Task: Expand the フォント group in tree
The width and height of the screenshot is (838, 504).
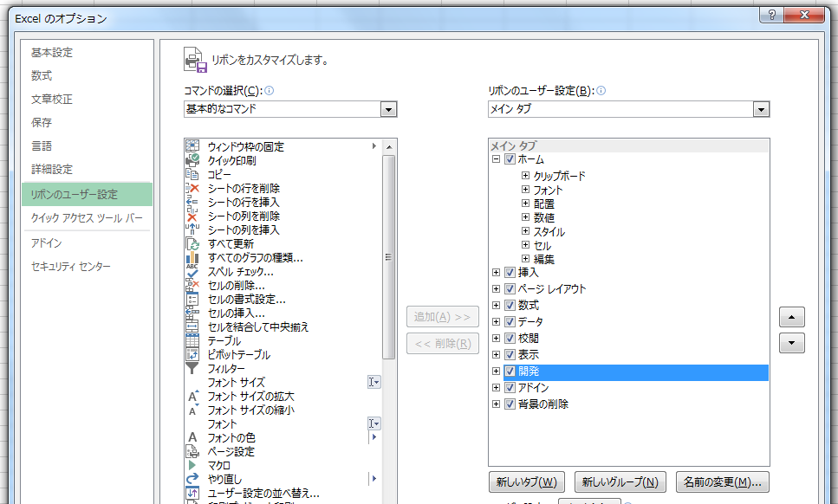Action: (x=525, y=190)
